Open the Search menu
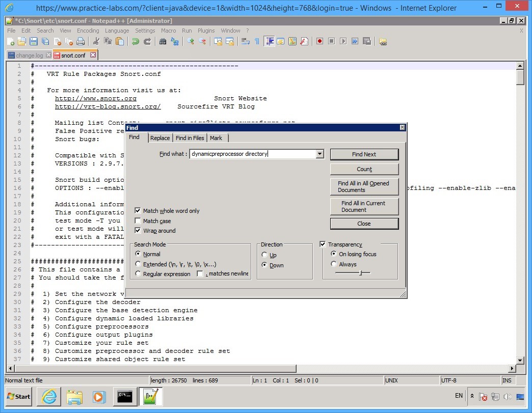Viewport: 532px width, 413px height. [45, 30]
